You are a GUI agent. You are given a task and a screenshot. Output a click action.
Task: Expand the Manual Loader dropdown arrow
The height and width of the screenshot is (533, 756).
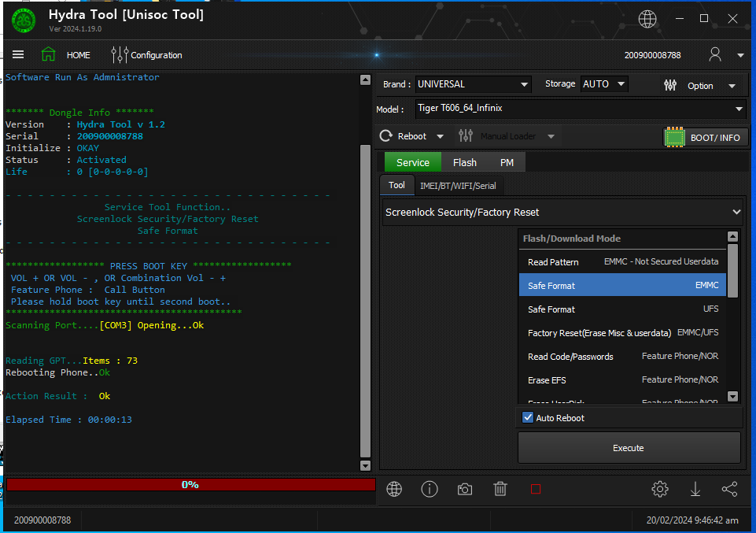pos(551,136)
